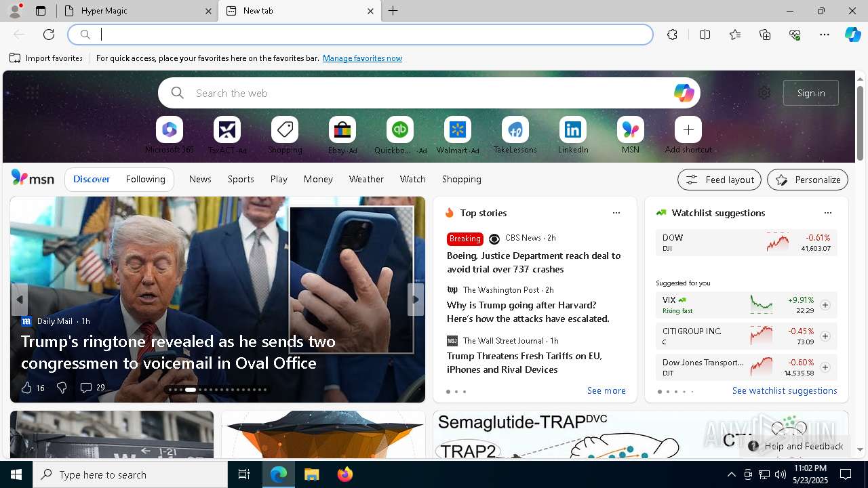This screenshot has height=488, width=868.
Task: Launch Firefox from taskbar
Action: [345, 474]
